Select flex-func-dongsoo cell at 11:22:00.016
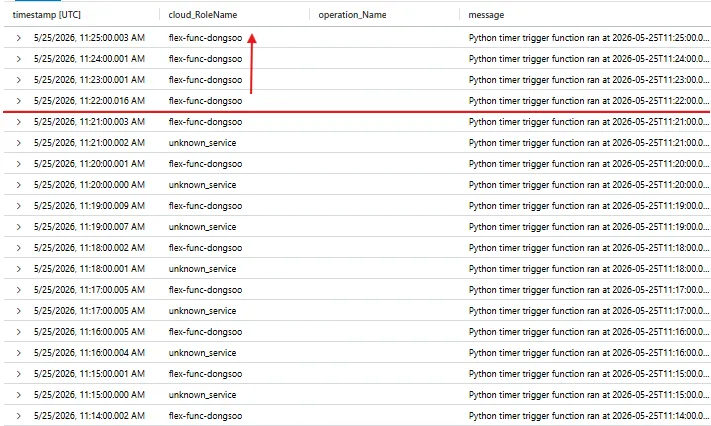This screenshot has height=426, width=711. coord(205,101)
